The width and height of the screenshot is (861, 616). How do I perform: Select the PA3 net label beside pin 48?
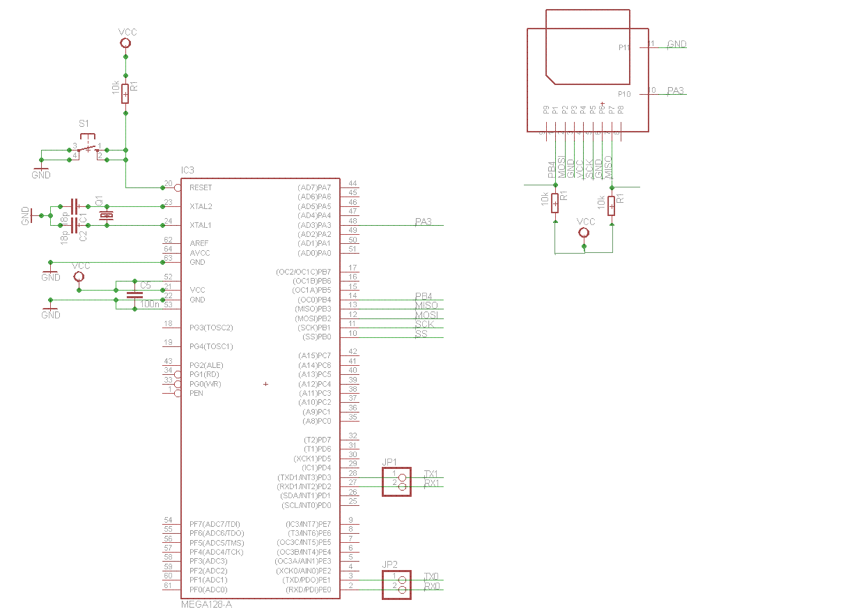(x=424, y=222)
